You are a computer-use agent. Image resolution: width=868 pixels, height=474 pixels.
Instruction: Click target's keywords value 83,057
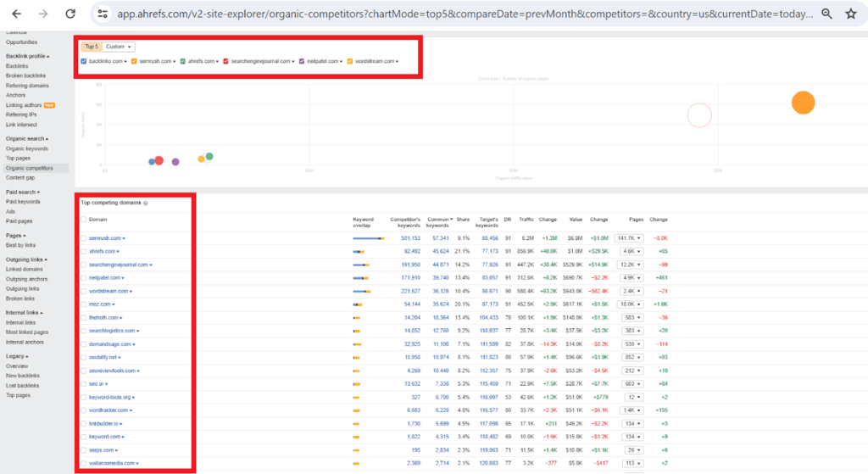coord(489,278)
